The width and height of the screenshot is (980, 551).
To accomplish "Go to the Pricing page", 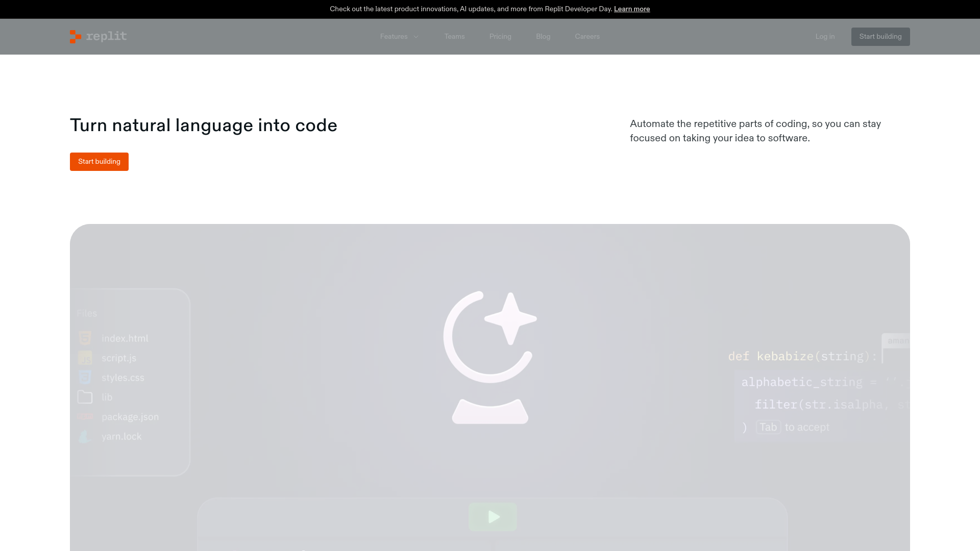I will click(500, 37).
